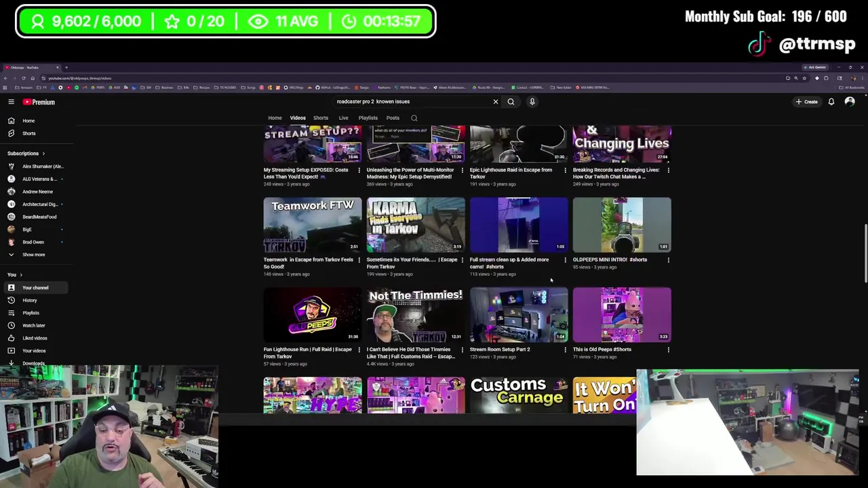Click My Streaming Setup EXPOSED video title
Viewport: 868px width, 488px height.
pyautogui.click(x=306, y=174)
